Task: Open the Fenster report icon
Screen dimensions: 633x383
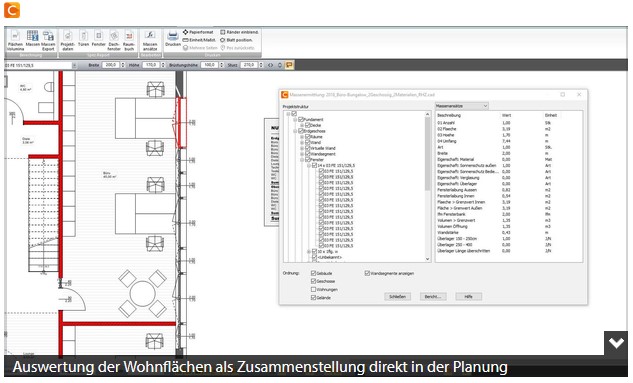Action: 99,38
